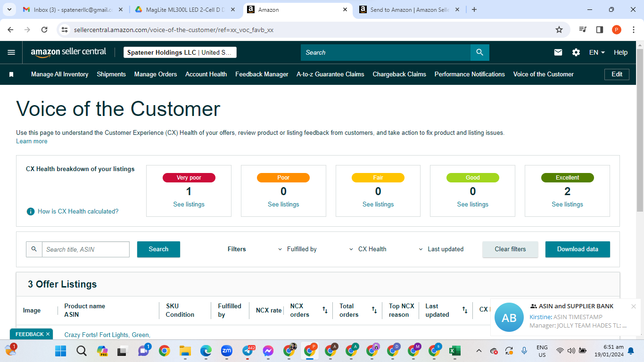644x362 pixels.
Task: Open the Chrome media control icon
Action: click(583, 30)
